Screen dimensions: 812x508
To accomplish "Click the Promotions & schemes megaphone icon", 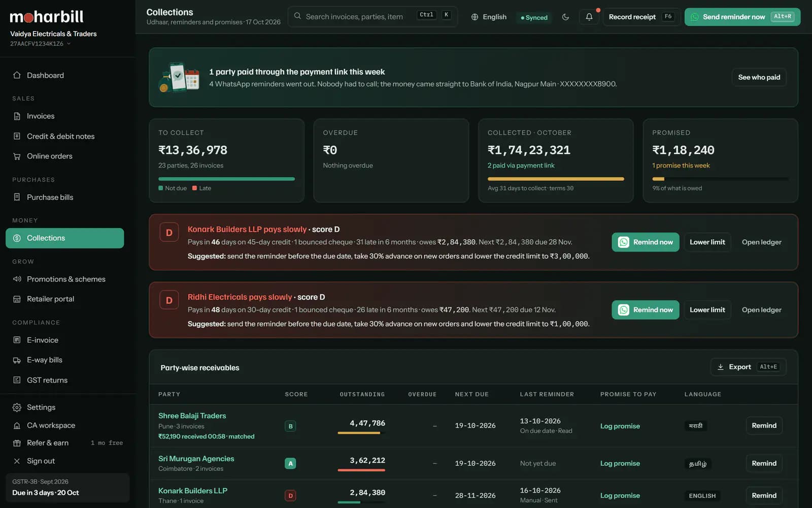I will [17, 279].
